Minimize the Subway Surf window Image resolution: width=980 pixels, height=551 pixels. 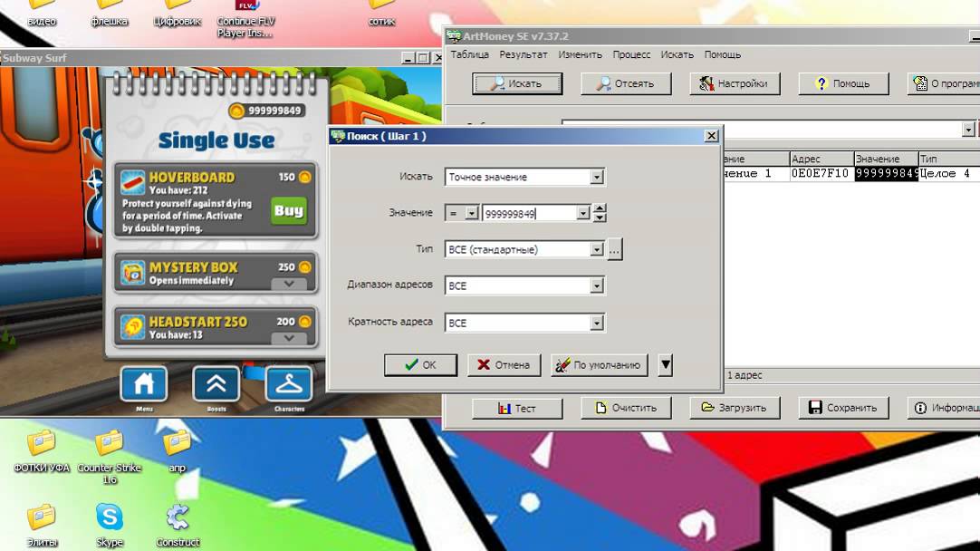[x=408, y=57]
